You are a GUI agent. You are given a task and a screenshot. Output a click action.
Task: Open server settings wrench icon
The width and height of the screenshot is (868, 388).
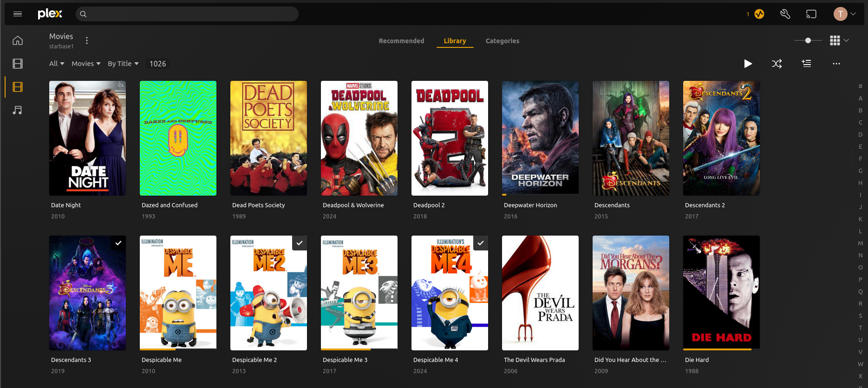click(785, 14)
